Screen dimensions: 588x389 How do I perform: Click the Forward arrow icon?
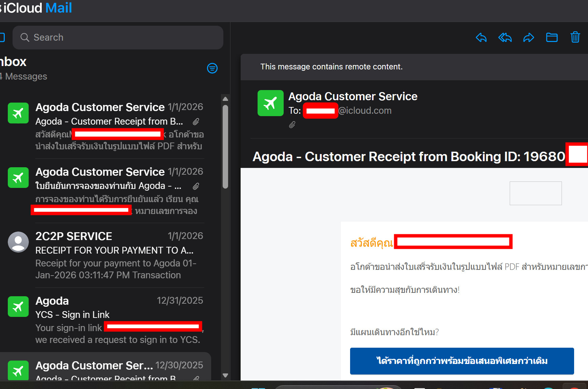(528, 38)
